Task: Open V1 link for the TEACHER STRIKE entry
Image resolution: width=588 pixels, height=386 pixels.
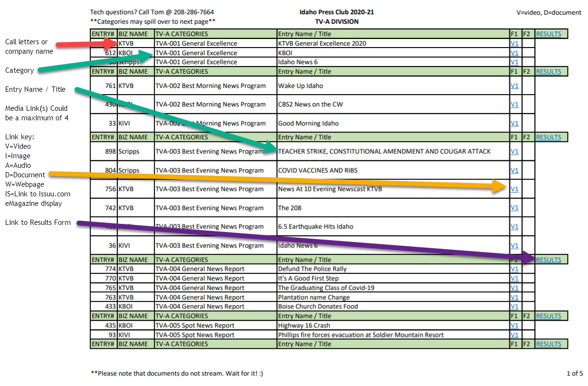Action: [x=514, y=152]
